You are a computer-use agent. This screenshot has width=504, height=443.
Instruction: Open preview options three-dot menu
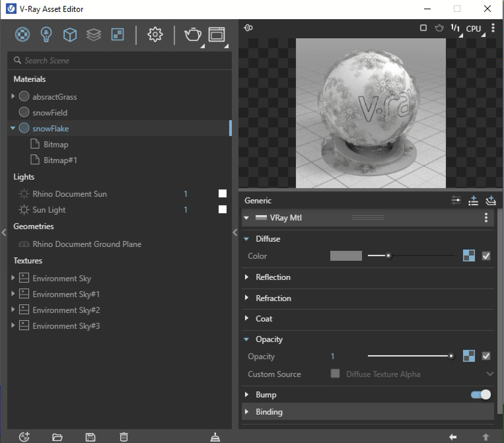point(493,28)
